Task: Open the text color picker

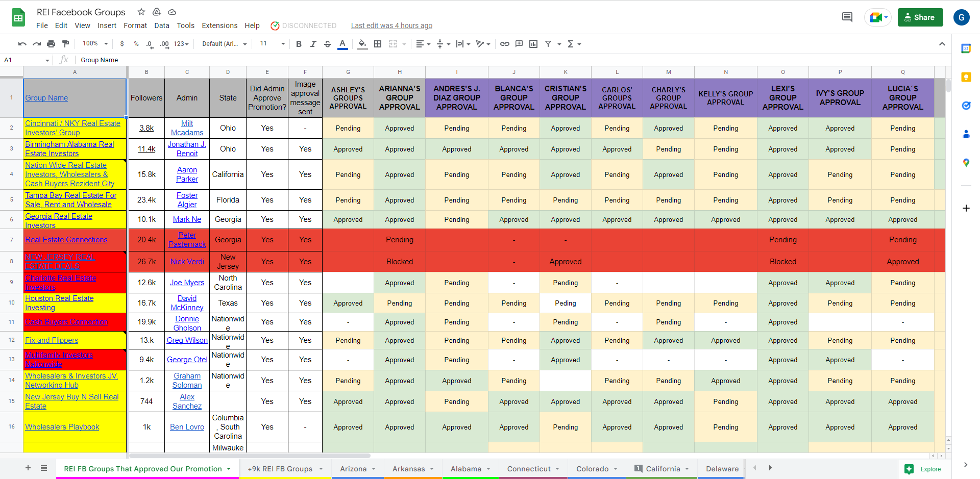Action: click(342, 44)
